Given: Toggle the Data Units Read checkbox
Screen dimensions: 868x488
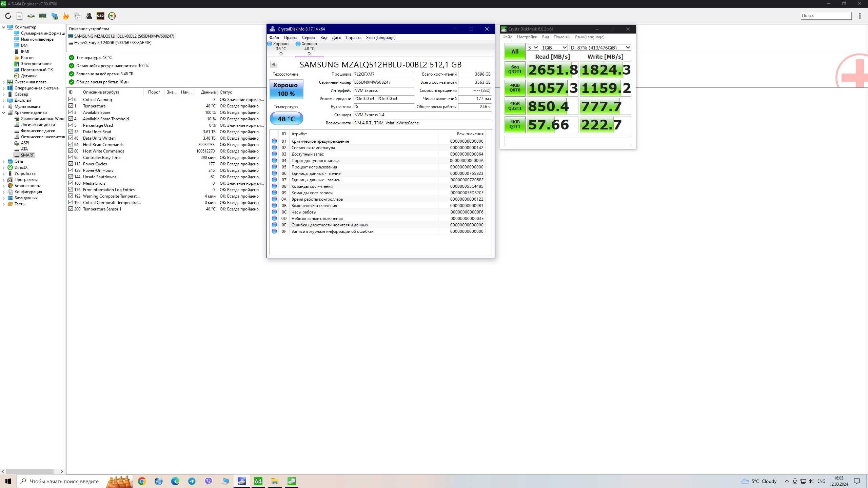Looking at the screenshot, I should 71,131.
